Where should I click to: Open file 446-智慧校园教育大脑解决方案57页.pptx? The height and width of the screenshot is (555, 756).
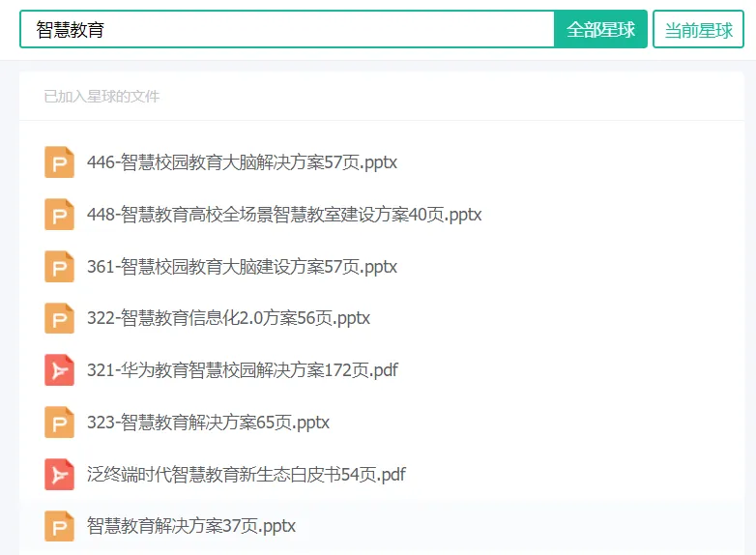242,162
